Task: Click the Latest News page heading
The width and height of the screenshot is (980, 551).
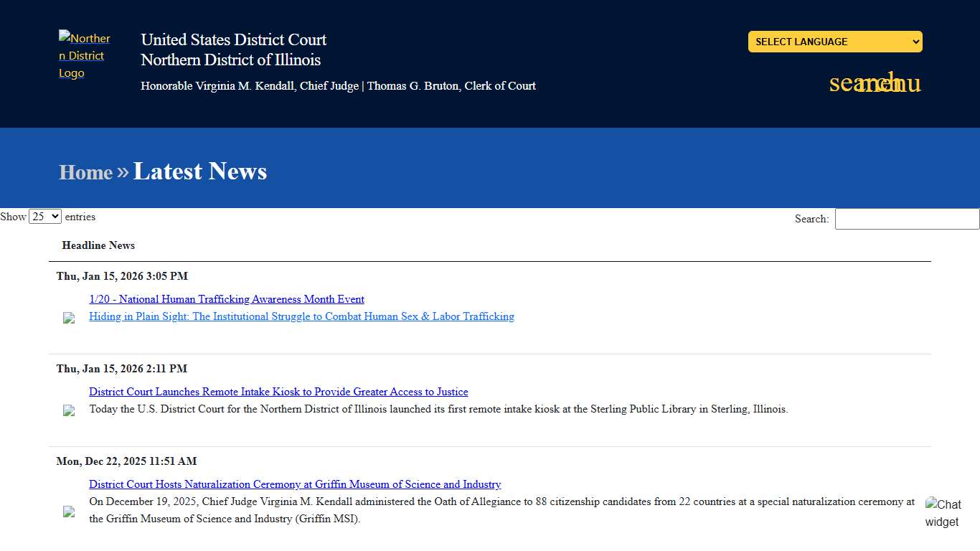Action: coord(200,171)
